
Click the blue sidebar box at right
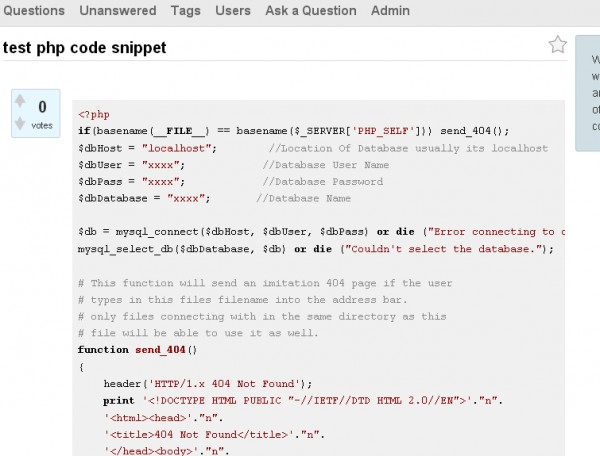590,95
